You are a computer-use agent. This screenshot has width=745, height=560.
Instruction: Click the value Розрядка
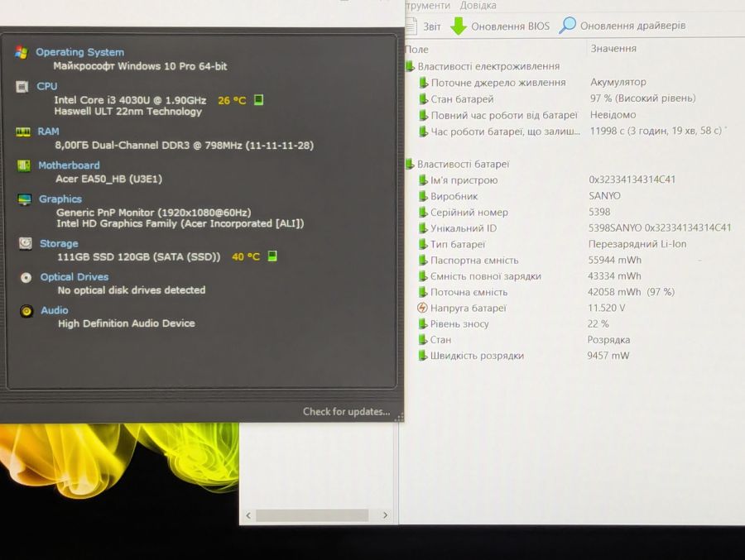(608, 340)
